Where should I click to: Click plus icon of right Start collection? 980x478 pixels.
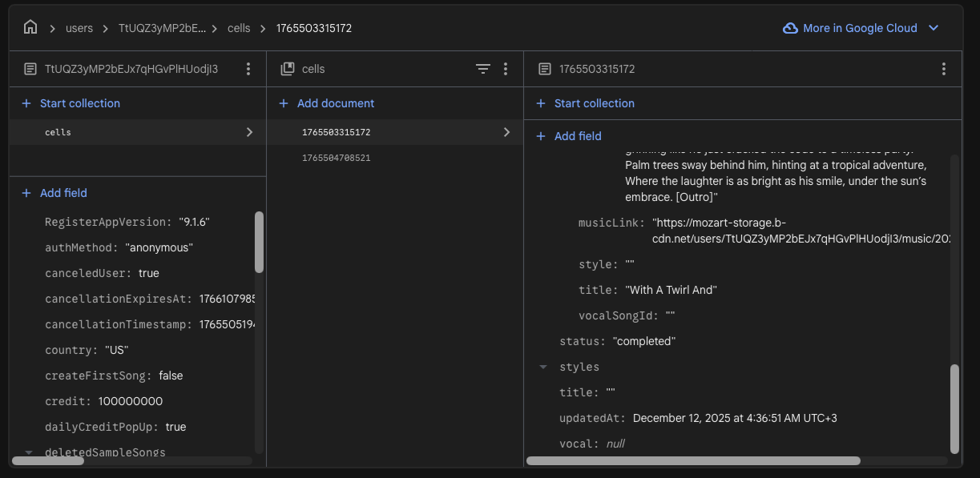point(540,103)
